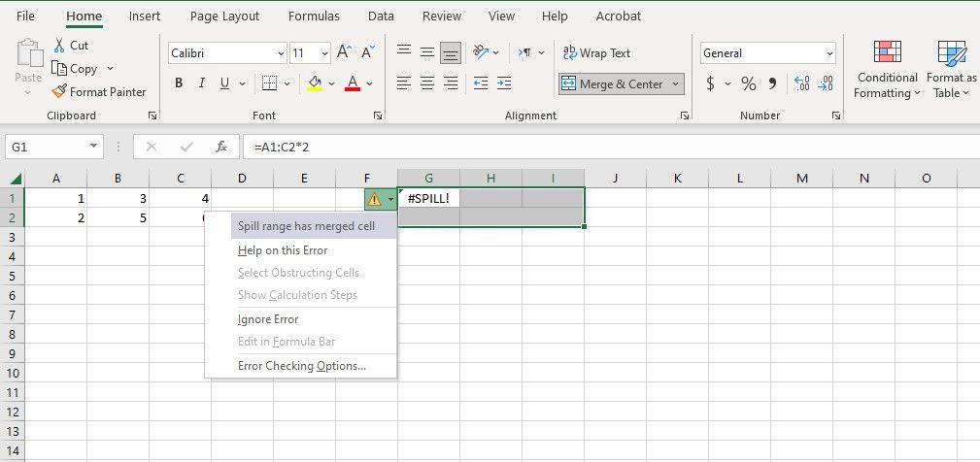Viewport: 980px width, 462px height.
Task: Select the column K header
Action: click(678, 179)
